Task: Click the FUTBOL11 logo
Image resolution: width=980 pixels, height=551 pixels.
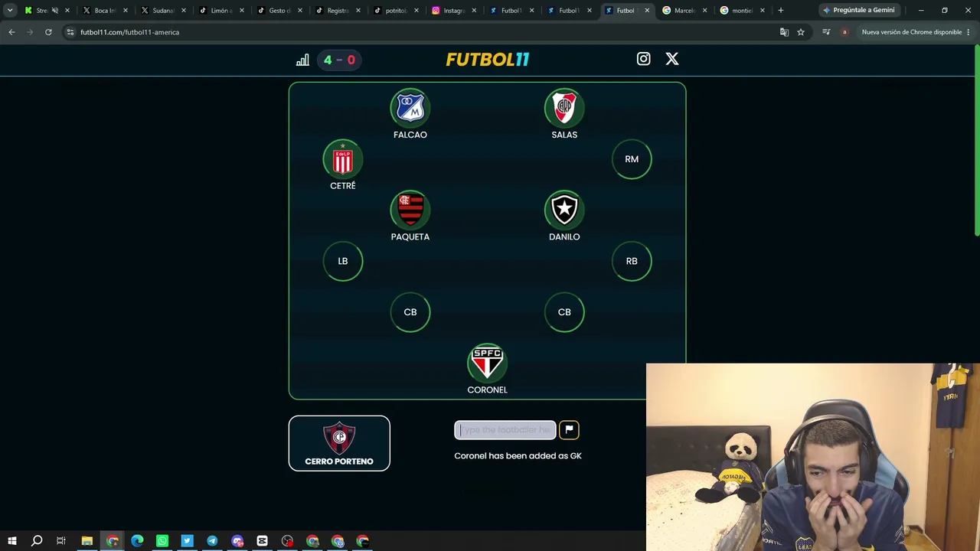Action: [x=488, y=60]
